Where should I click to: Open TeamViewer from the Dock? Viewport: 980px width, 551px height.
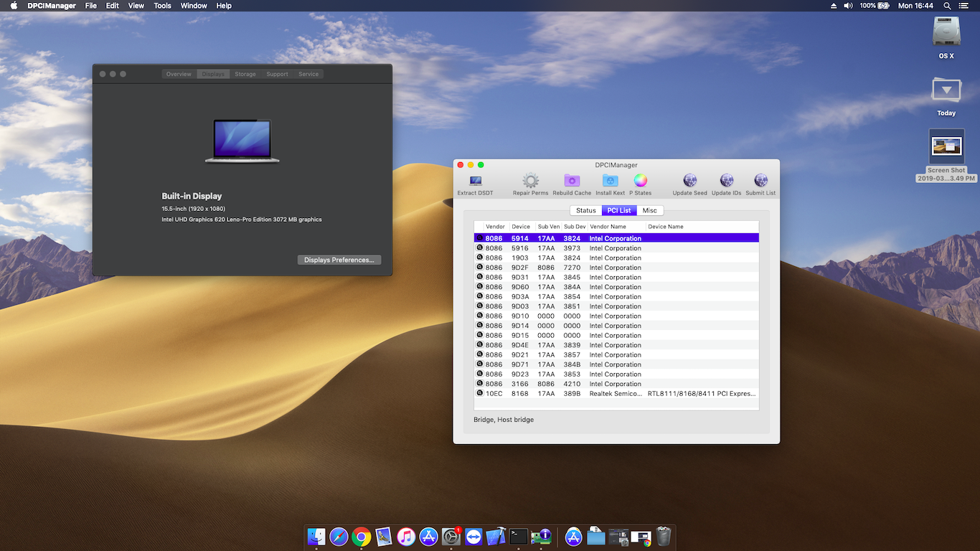[x=473, y=536]
